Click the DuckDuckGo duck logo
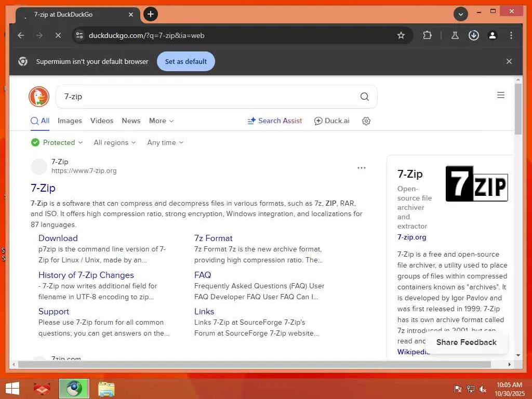 pos(39,96)
